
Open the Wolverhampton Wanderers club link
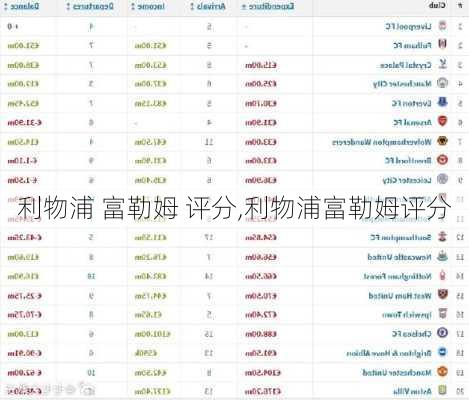(x=382, y=142)
